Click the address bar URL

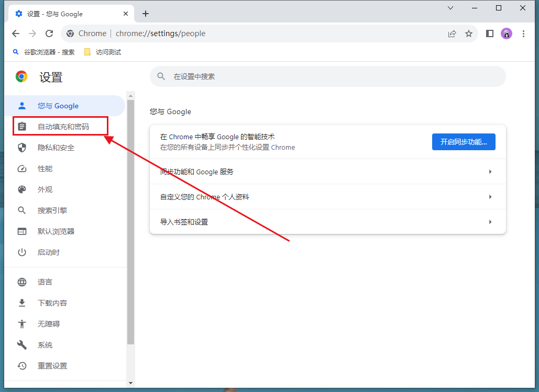160,33
